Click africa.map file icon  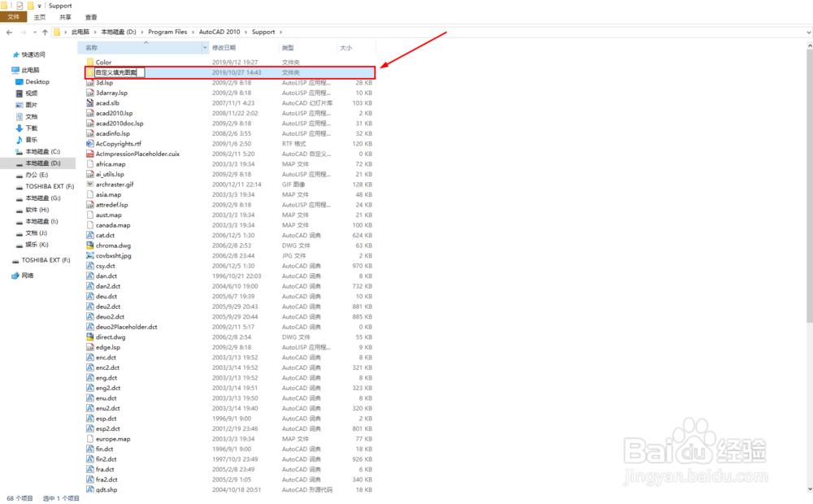[x=90, y=164]
